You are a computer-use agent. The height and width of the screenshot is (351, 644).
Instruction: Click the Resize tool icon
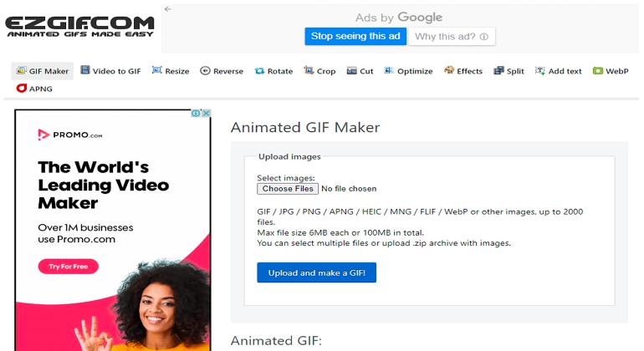[157, 70]
